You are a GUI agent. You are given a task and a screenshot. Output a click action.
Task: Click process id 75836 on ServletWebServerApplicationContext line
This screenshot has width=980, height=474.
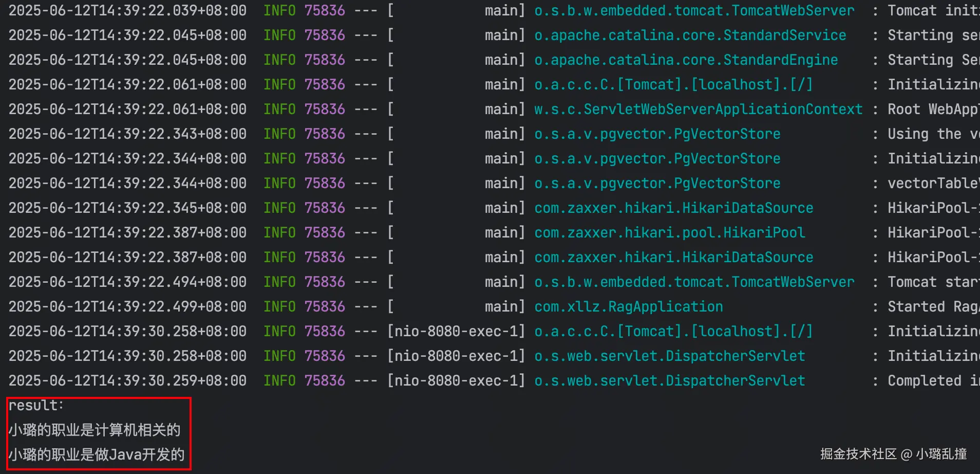click(325, 109)
